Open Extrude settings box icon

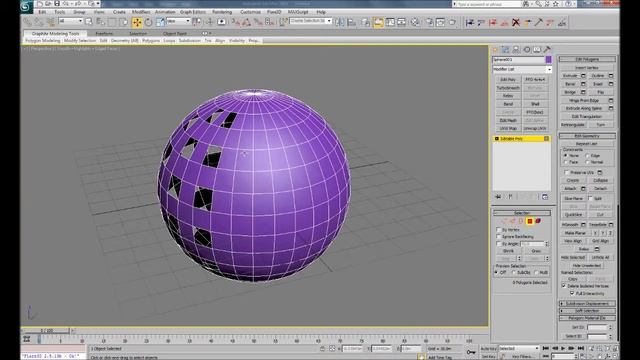[583, 76]
